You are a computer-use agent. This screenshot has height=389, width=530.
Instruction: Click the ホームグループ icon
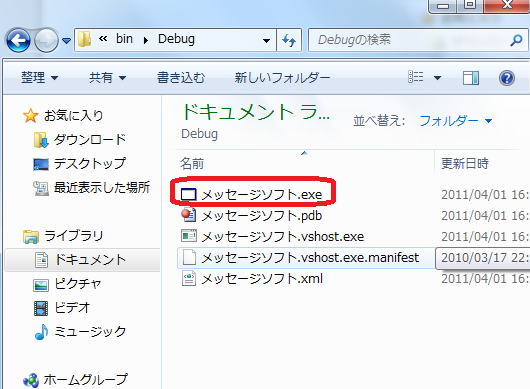click(x=31, y=381)
